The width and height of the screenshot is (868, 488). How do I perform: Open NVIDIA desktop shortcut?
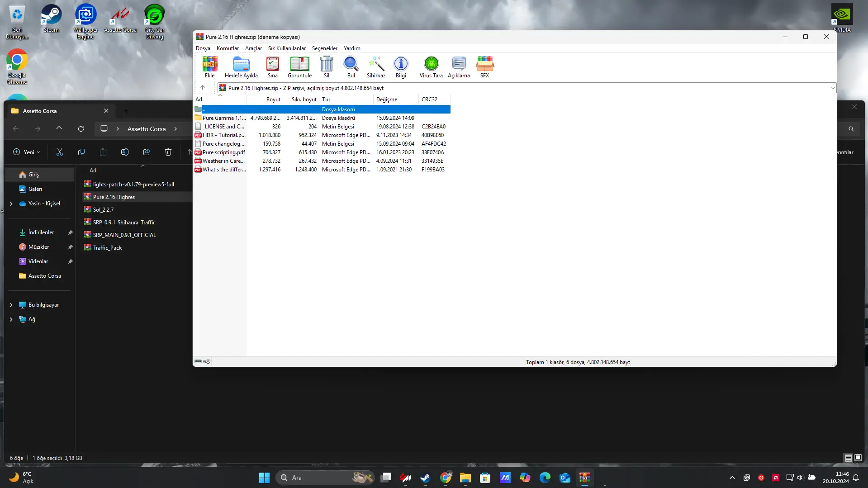tap(842, 19)
